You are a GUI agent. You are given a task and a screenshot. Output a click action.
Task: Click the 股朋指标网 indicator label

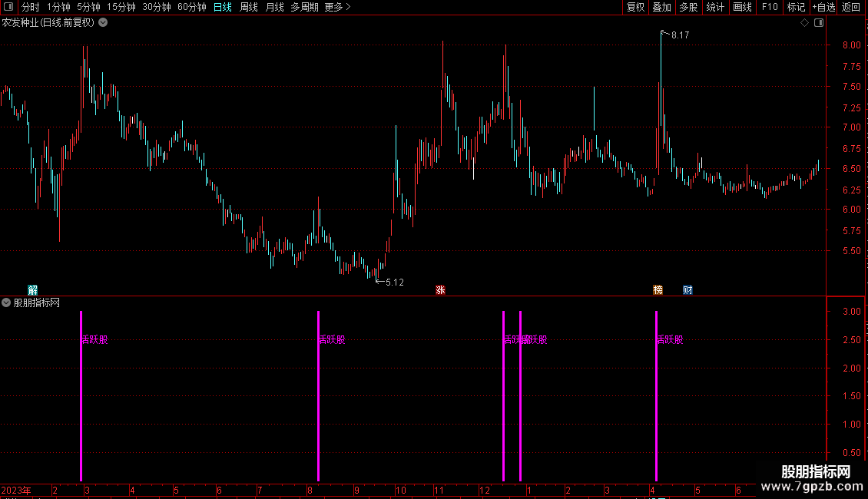pos(37,302)
